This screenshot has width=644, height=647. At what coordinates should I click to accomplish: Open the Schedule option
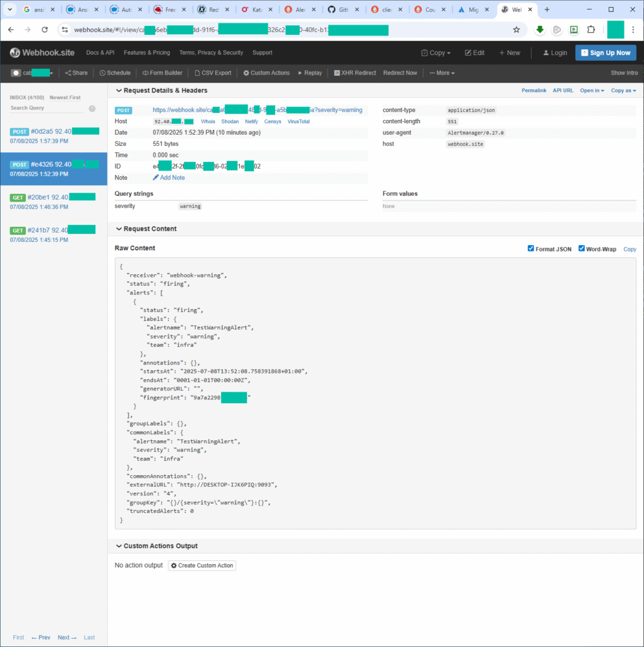pyautogui.click(x=115, y=73)
